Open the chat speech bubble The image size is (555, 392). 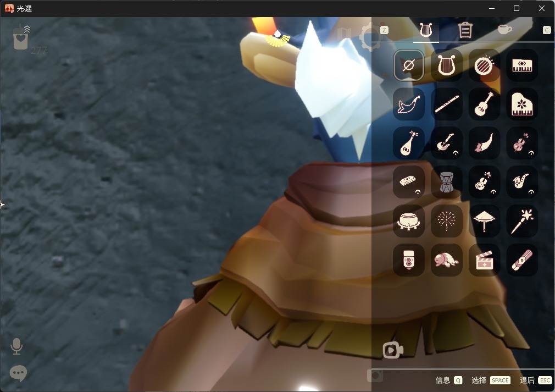coord(18,373)
